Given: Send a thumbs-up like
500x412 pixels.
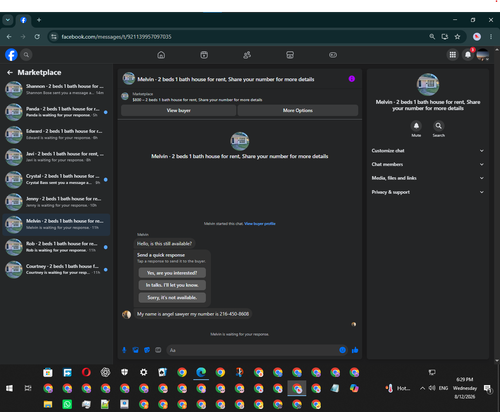Looking at the screenshot, I should coord(355,350).
